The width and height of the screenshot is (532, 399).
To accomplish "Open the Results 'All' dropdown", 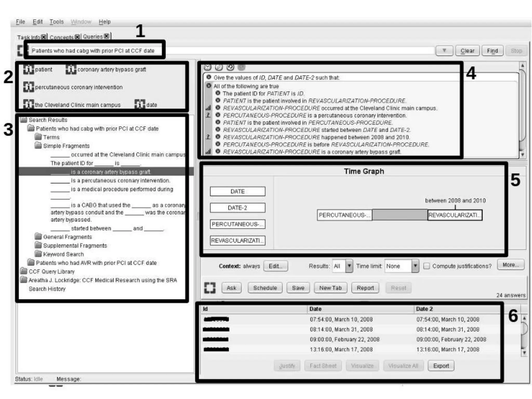I will click(x=349, y=266).
